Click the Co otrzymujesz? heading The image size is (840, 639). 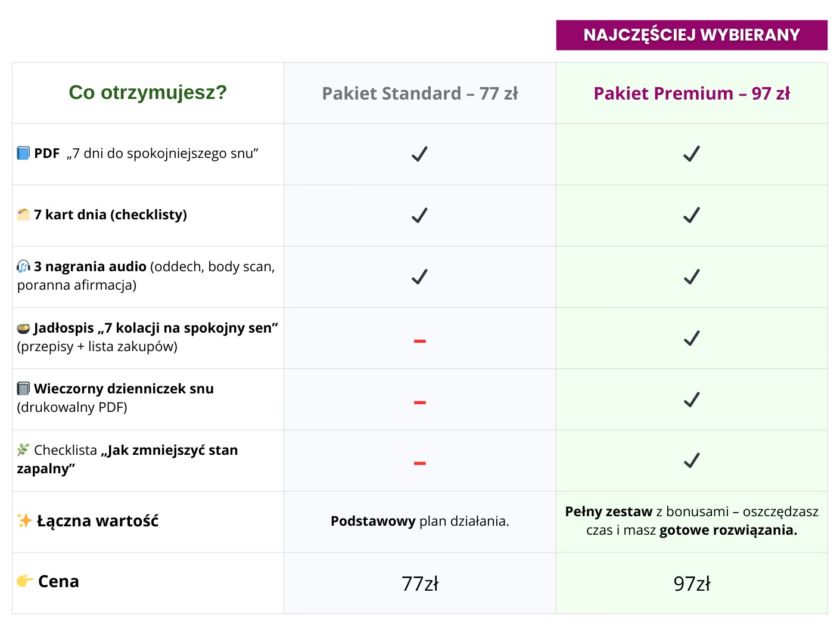point(148,92)
